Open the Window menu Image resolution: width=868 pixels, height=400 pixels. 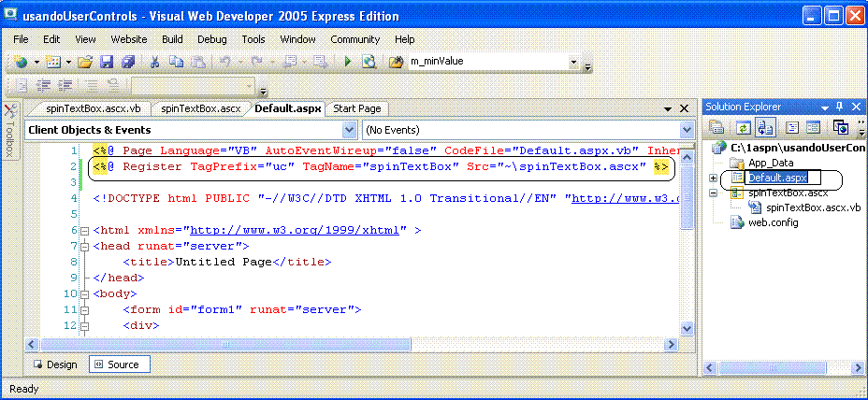pyautogui.click(x=297, y=39)
